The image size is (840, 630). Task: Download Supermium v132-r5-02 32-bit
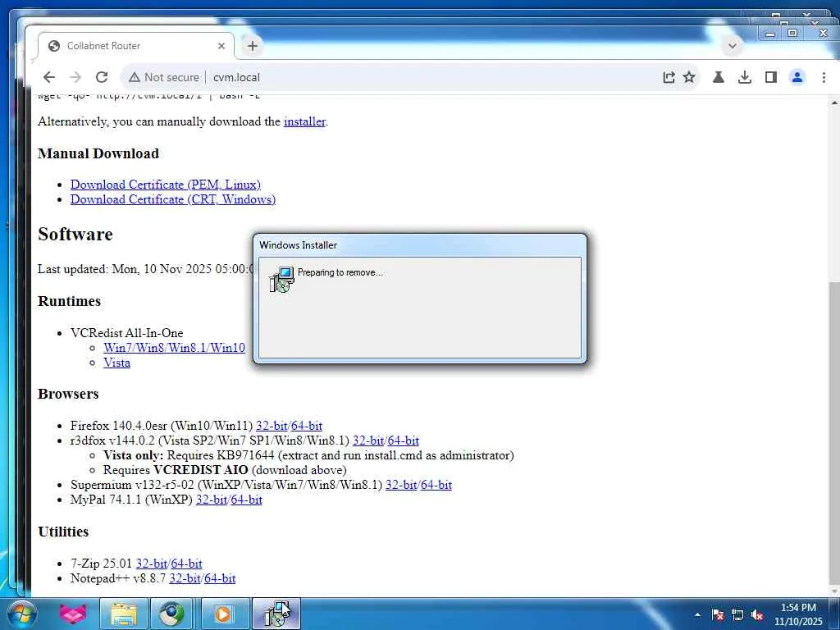[401, 485]
